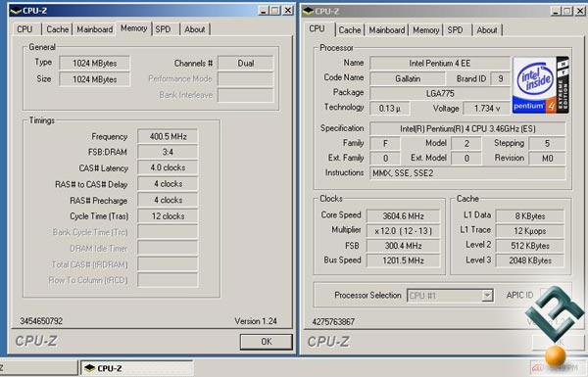Click Instructions field MMX, SSE, SSE2

pyautogui.click(x=467, y=173)
